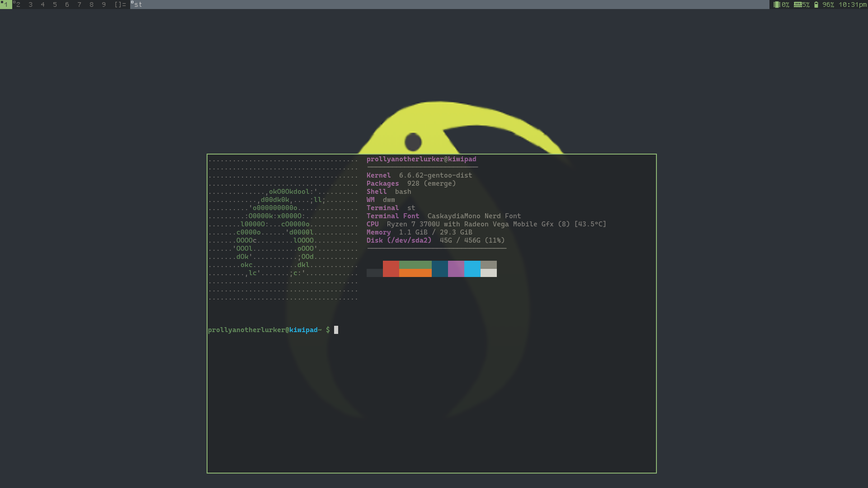The width and height of the screenshot is (868, 488).
Task: Click the [43.5°C] CPU temperature reading
Action: [590, 224]
